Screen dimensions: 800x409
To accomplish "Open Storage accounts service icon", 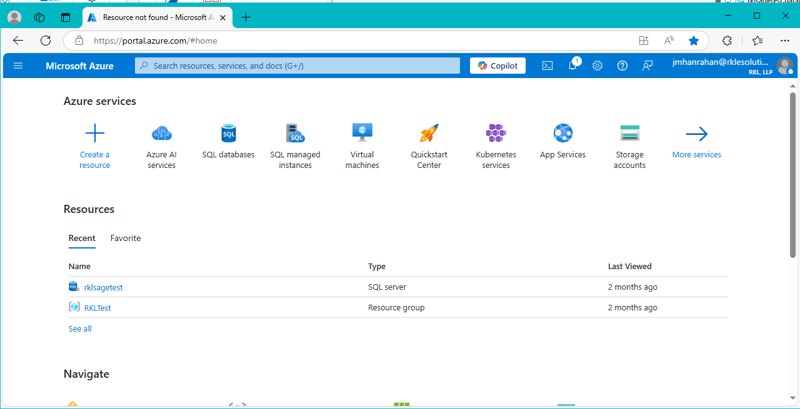I will (x=629, y=133).
